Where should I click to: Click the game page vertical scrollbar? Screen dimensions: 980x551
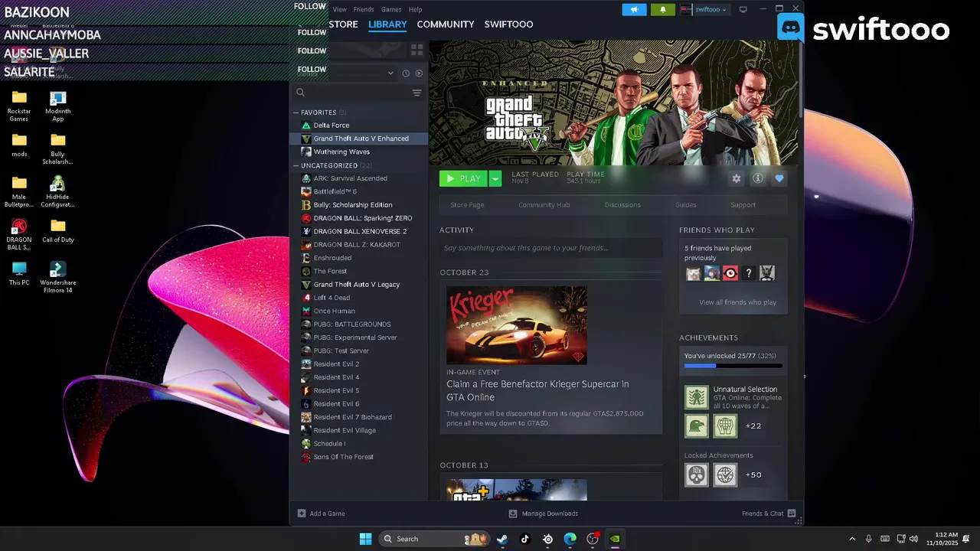(x=801, y=78)
